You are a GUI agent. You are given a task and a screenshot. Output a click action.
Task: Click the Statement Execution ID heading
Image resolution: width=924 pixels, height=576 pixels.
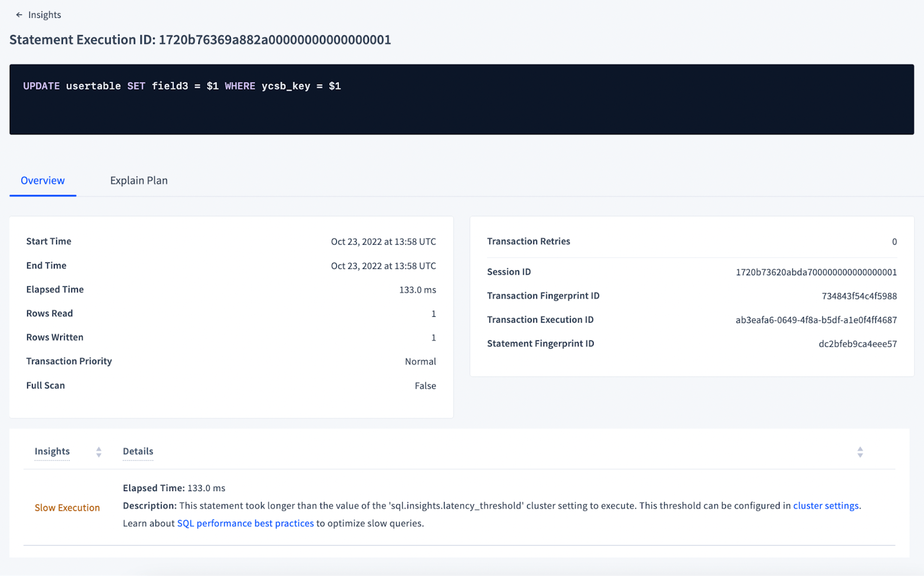pos(200,40)
